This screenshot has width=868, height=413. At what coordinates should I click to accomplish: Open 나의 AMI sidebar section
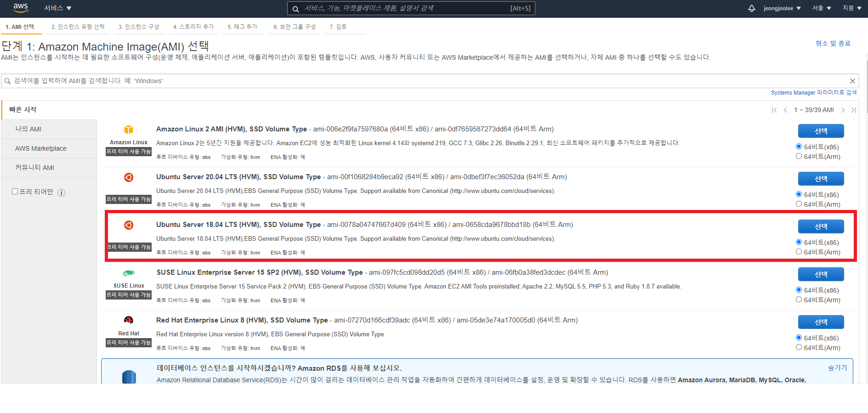click(49, 129)
